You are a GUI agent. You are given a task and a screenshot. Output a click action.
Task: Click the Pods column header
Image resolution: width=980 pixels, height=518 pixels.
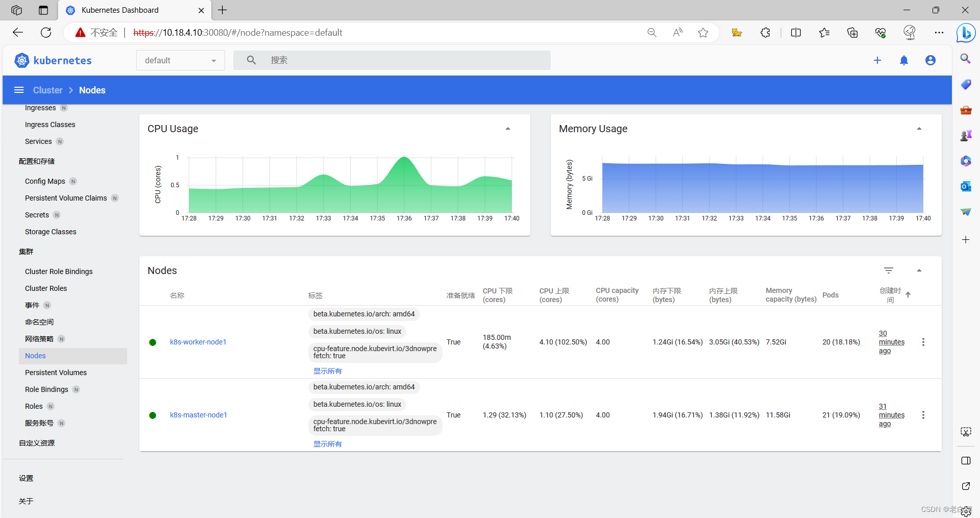pyautogui.click(x=830, y=295)
